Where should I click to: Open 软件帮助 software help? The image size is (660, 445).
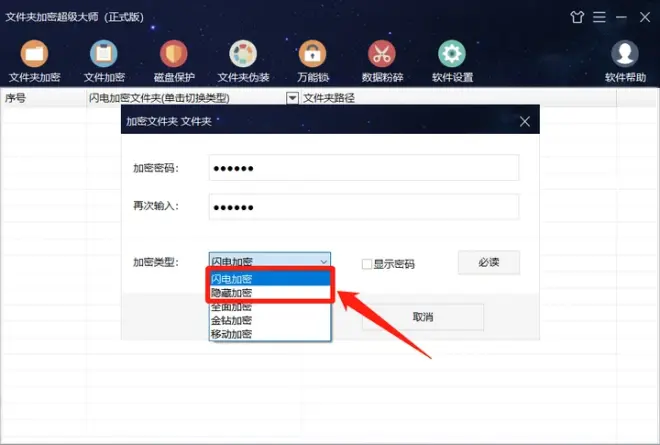pyautogui.click(x=625, y=61)
